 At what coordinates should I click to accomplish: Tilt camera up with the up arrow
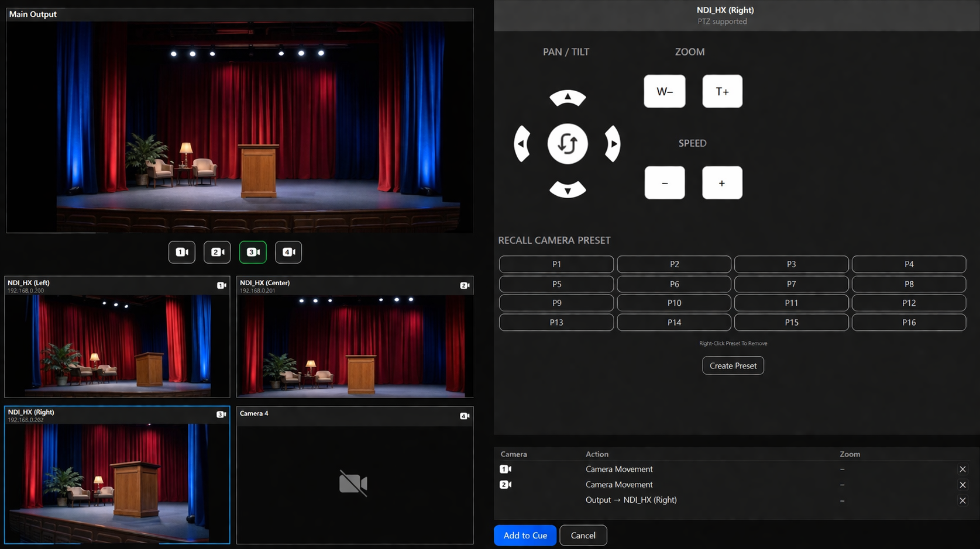(x=567, y=98)
